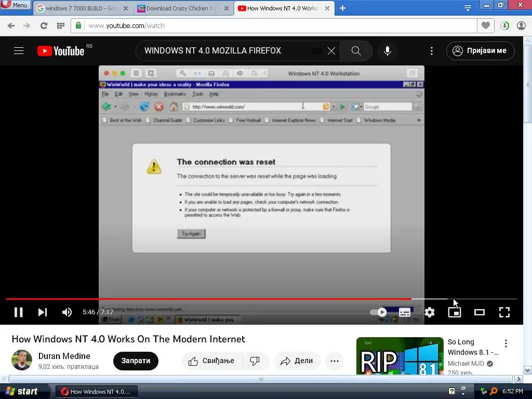
Task: Open the downloads arrow icon
Action: pyautogui.click(x=505, y=25)
